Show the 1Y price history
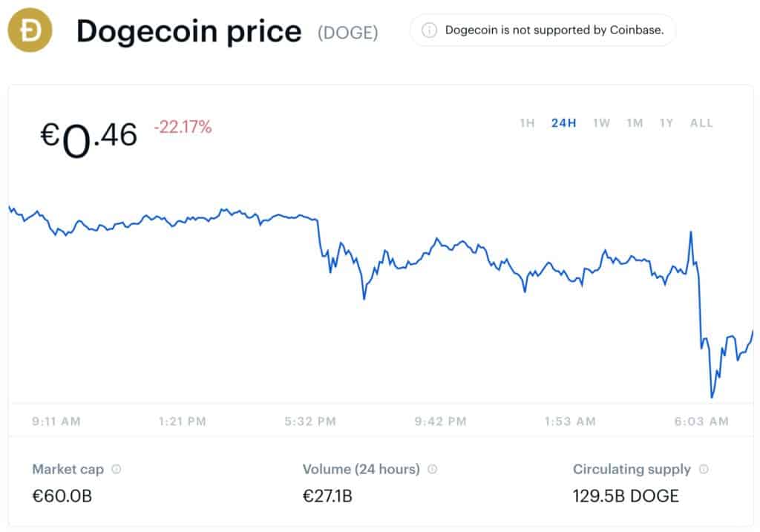760x532 pixels. [x=666, y=123]
